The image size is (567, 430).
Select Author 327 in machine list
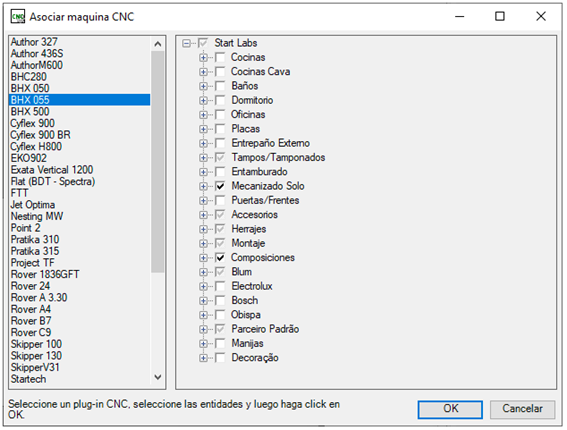pyautogui.click(x=80, y=42)
